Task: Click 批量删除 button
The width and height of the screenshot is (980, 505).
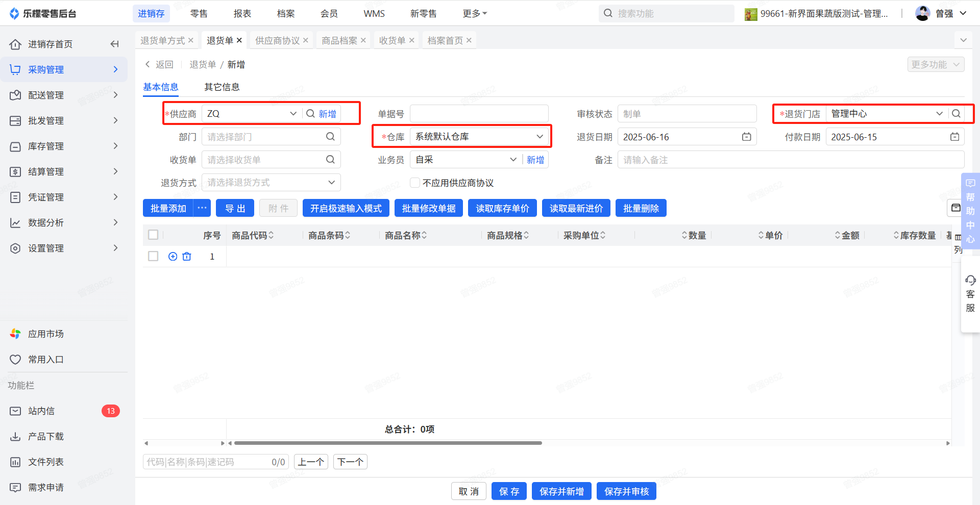Action: 641,208
